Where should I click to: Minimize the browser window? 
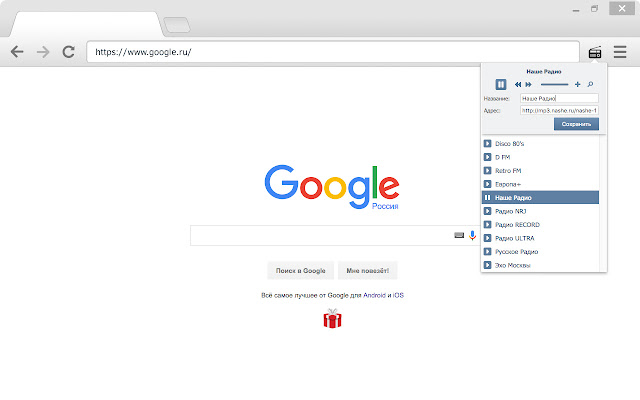point(576,10)
